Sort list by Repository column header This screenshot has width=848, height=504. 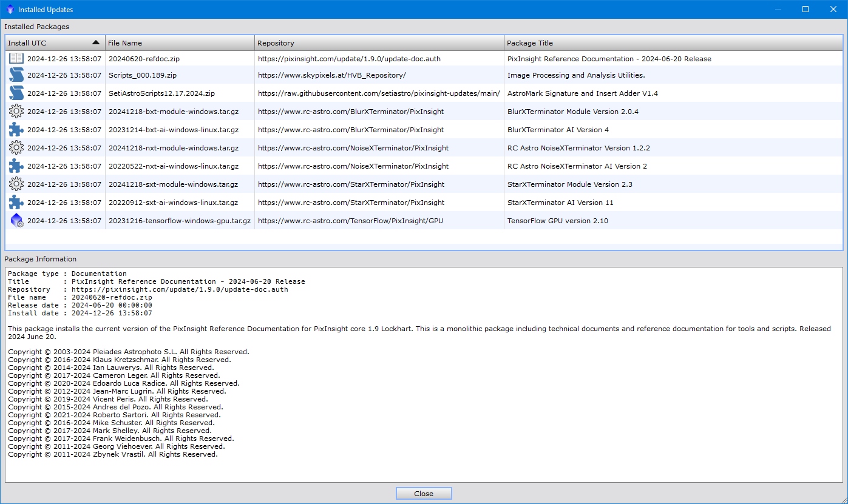point(379,43)
